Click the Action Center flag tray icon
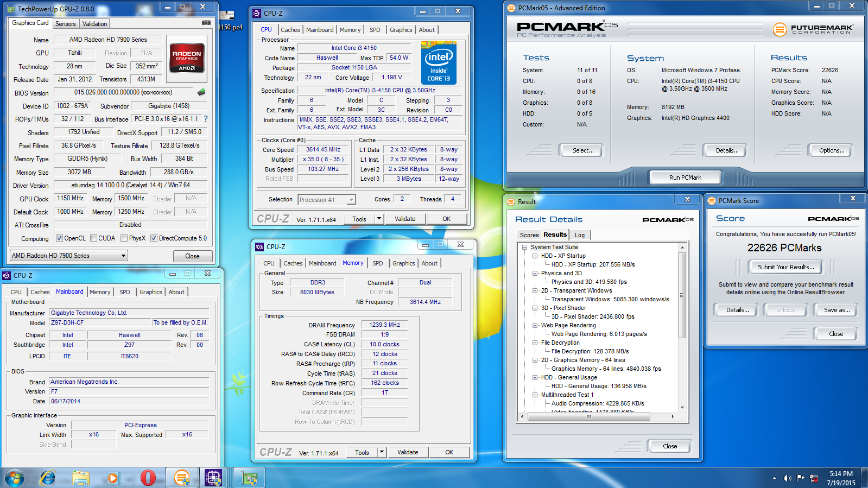The height and width of the screenshot is (488, 868). pos(801,478)
